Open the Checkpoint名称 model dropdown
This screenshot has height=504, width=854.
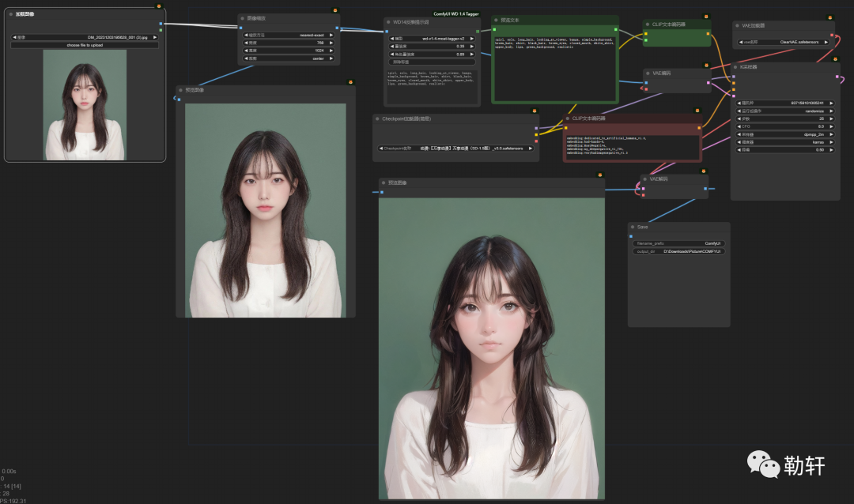coord(456,148)
